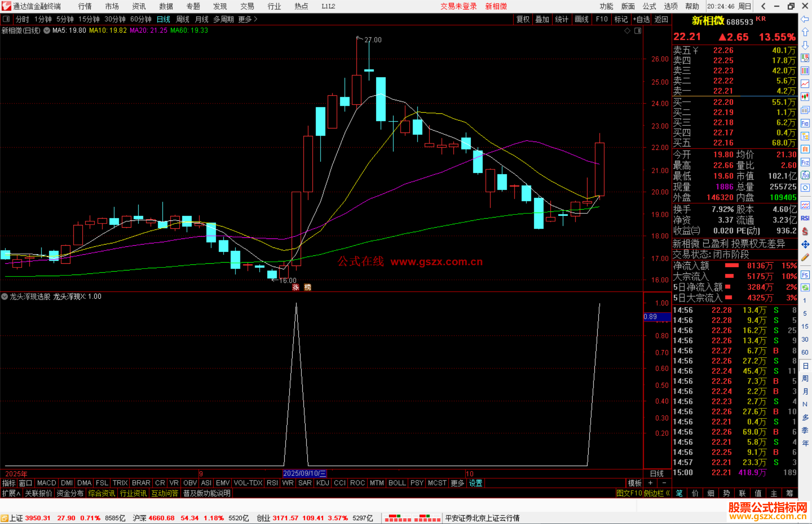Toggle the 龙头浮现选股 indicator circle
The width and height of the screenshot is (812, 524).
click(5, 296)
